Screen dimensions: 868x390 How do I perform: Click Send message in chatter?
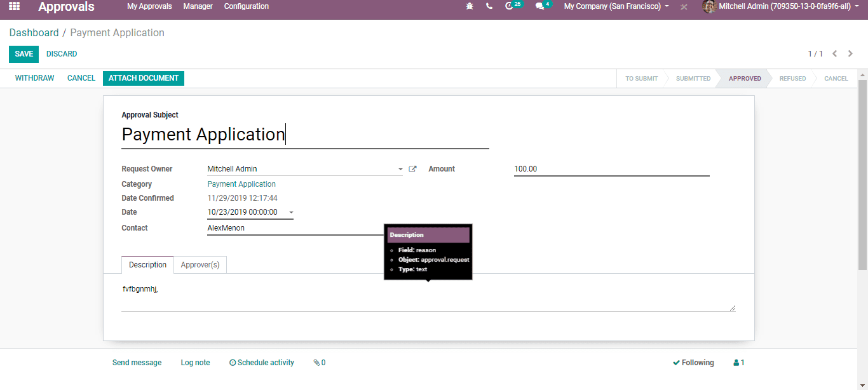137,363
